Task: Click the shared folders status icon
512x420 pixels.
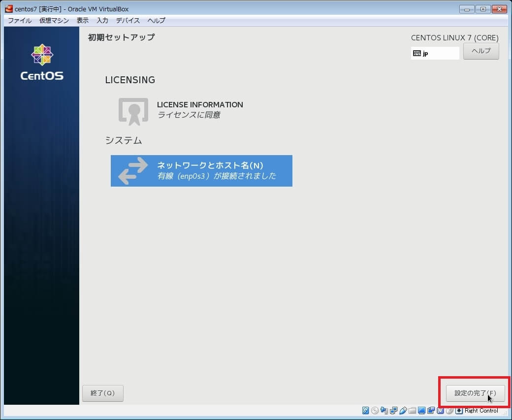Action: coord(412,411)
